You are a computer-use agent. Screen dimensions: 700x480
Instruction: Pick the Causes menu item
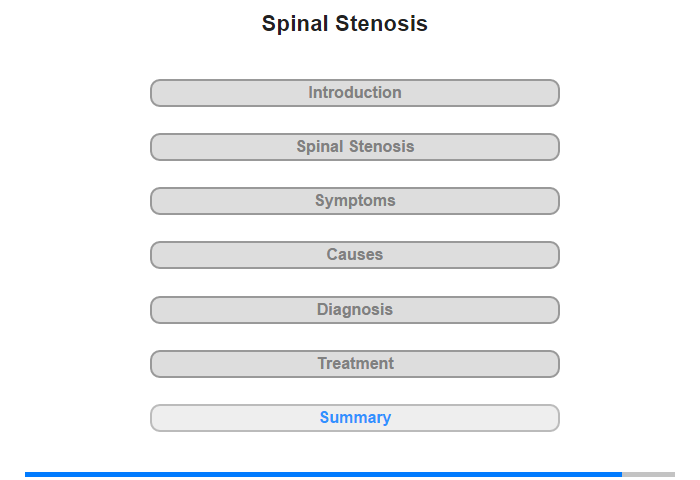coord(355,255)
